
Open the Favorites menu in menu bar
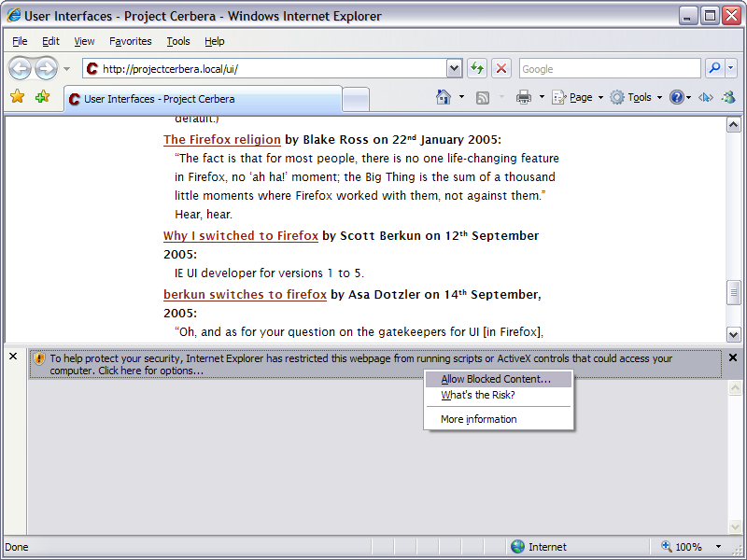click(130, 41)
